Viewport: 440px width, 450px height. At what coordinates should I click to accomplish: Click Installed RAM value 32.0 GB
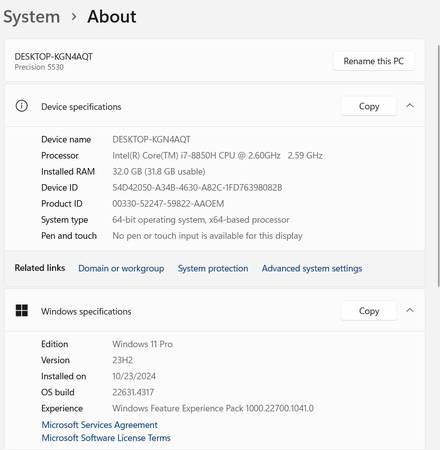coord(159,172)
